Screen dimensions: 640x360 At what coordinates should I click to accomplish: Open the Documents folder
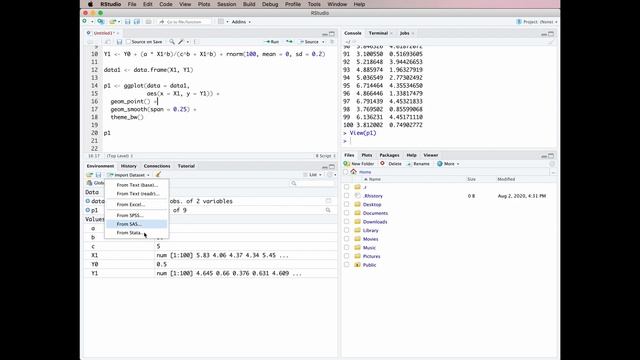[x=375, y=213]
